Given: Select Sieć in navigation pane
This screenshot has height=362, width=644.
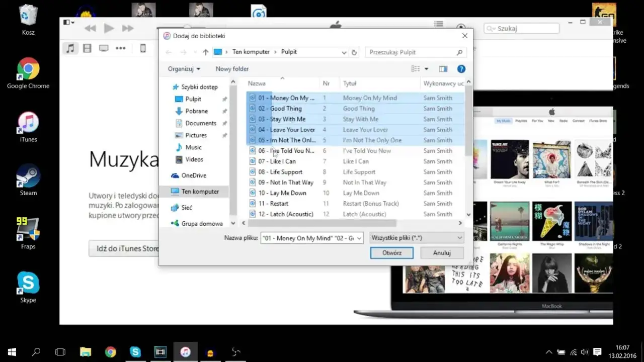Looking at the screenshot, I should [x=186, y=208].
